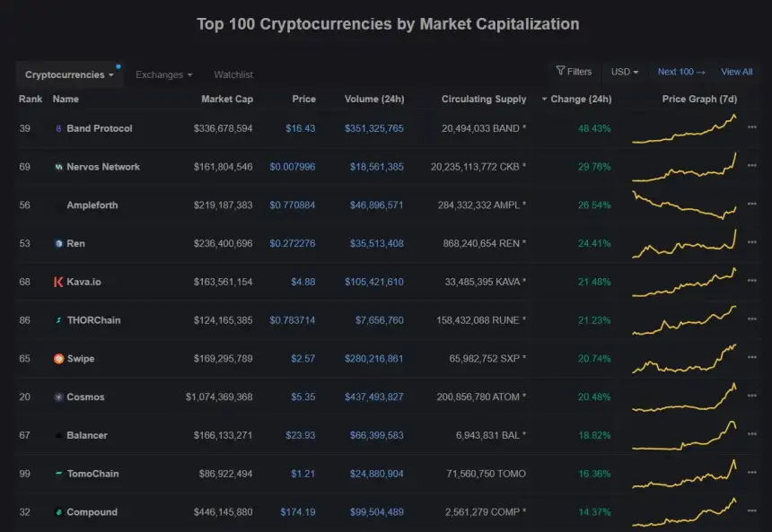Viewport: 772px width, 532px height.
Task: Sort table by Market Cap header
Action: (x=226, y=99)
